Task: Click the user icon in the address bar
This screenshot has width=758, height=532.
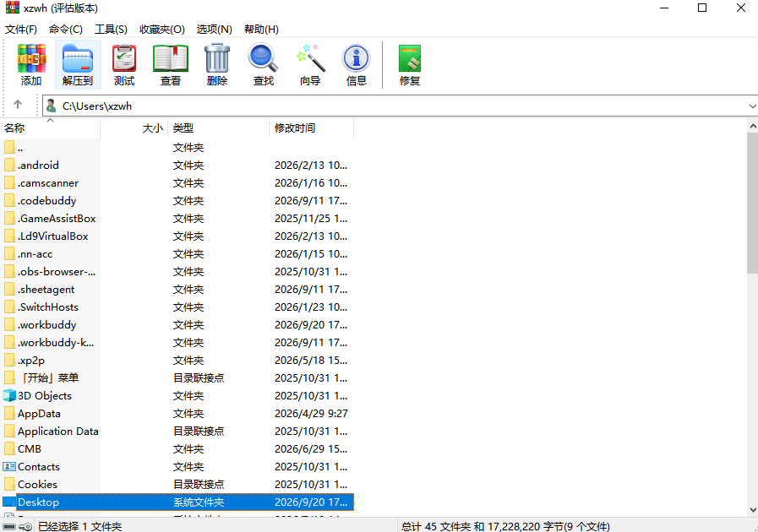Action: [52, 106]
